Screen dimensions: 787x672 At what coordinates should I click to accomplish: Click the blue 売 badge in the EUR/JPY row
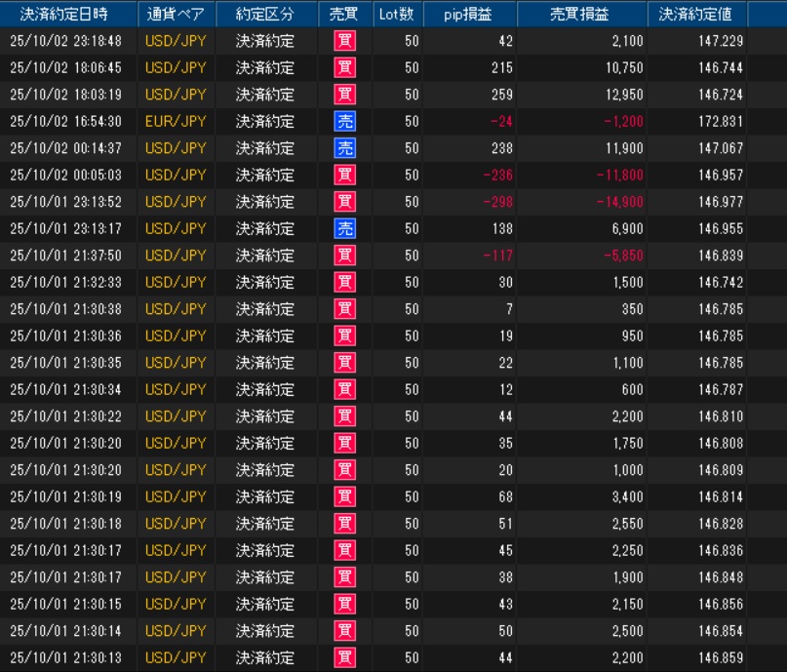345,122
